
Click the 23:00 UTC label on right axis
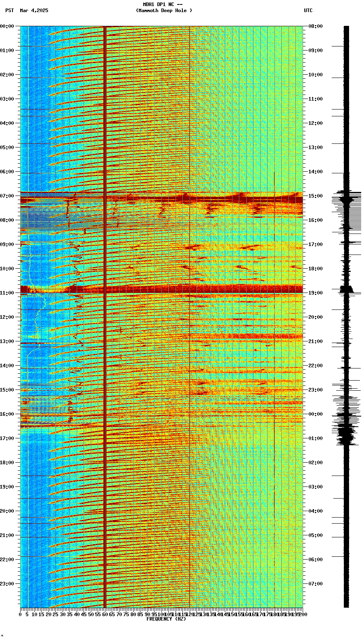pyautogui.click(x=316, y=390)
